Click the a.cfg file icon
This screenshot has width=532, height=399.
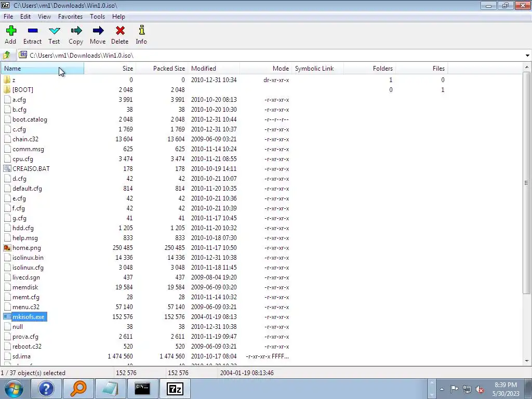click(x=7, y=99)
